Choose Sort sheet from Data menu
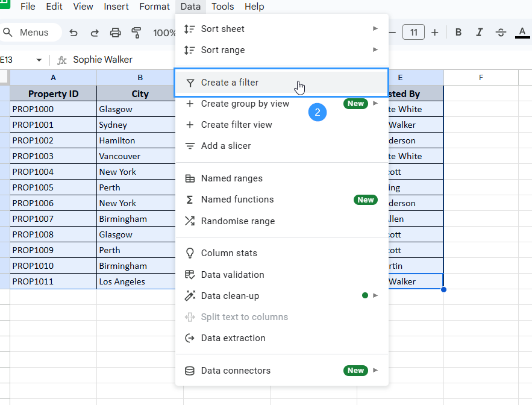Viewport: 532px width, 405px height. (x=281, y=29)
